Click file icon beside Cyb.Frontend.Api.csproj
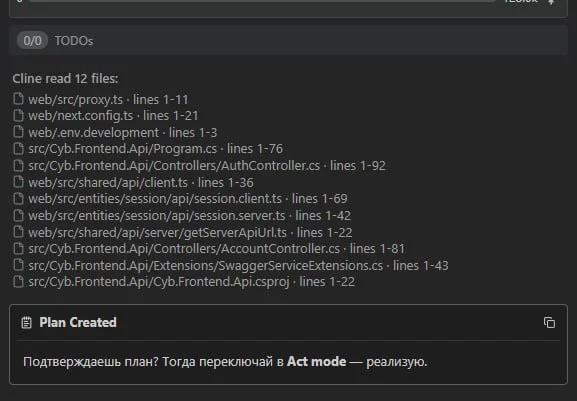Viewport: 577px width, 401px height. tap(18, 281)
